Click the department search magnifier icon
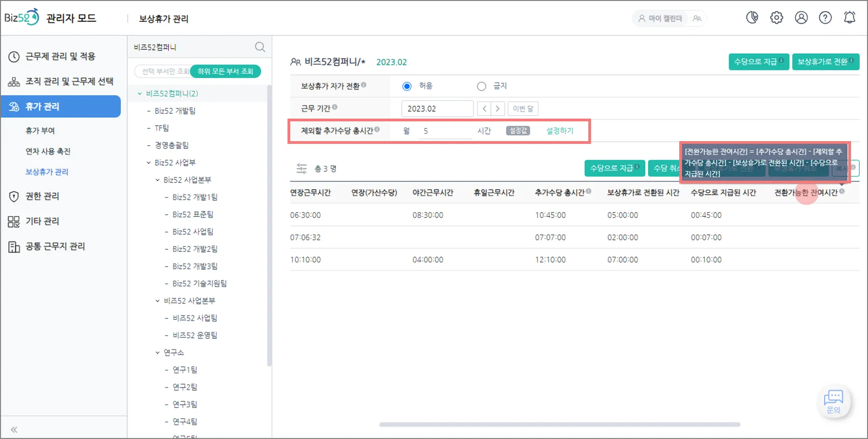 [260, 47]
